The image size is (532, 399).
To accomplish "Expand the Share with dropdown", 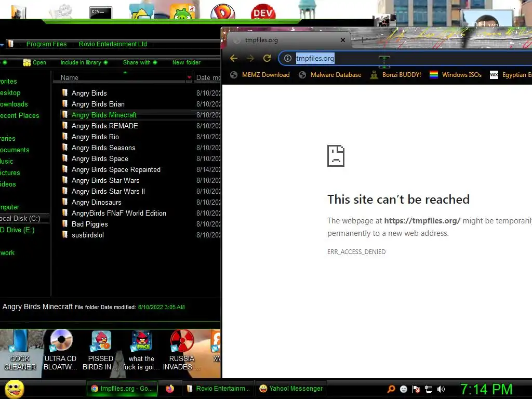I will click(x=140, y=62).
